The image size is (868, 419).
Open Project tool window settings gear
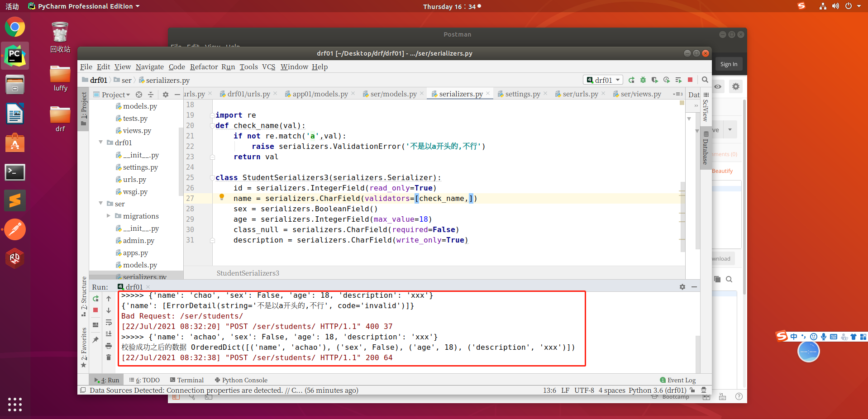(166, 95)
